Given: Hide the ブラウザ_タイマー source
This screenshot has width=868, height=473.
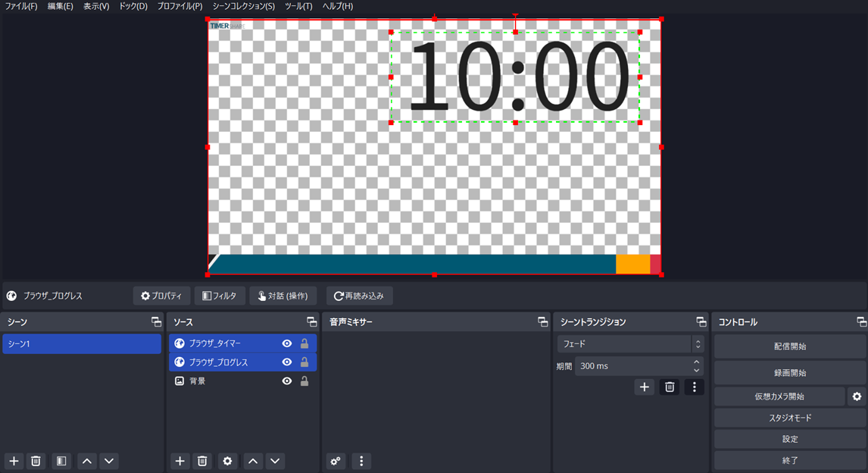Looking at the screenshot, I should pos(287,343).
